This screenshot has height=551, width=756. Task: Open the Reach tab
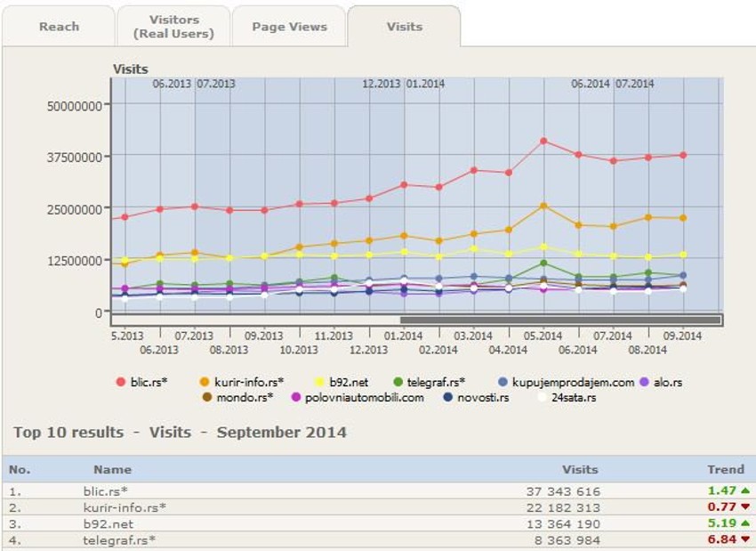point(59,27)
